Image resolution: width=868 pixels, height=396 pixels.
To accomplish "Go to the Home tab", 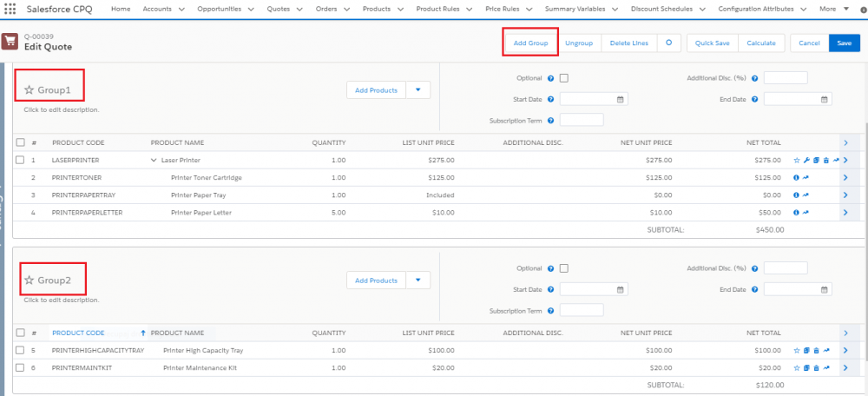I will click(122, 9).
